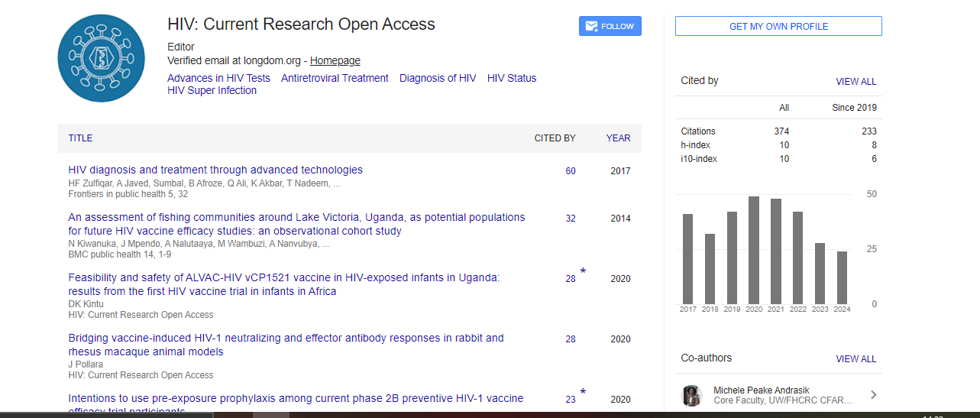Sort publications by Cited By column
This screenshot has width=980, height=418.
[555, 138]
